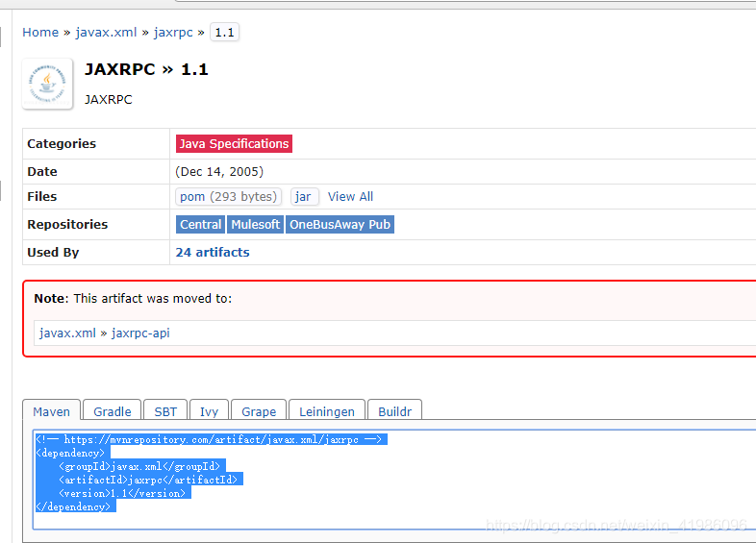This screenshot has height=543, width=756.
Task: Click inside the Maven dependency snippet box
Action: (394, 480)
